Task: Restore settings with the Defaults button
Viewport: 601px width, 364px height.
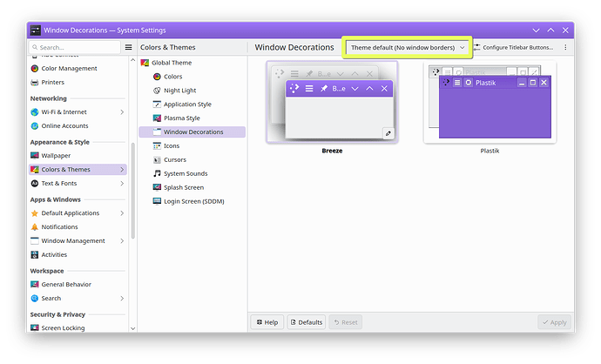Action: [307, 322]
